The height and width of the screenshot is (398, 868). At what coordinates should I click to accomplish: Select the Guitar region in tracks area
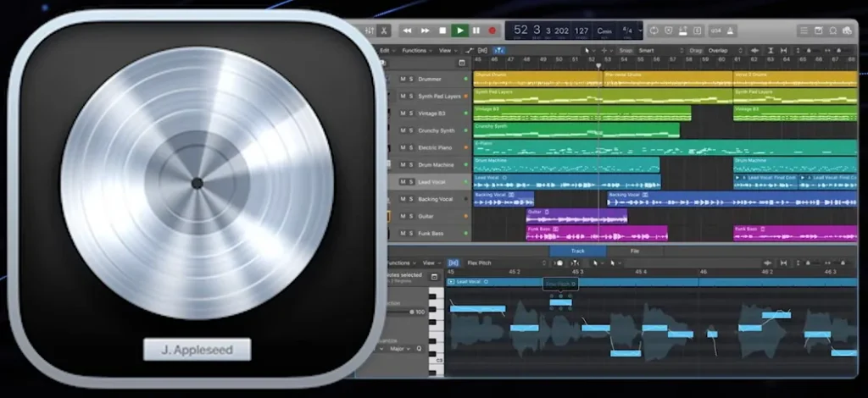576,216
